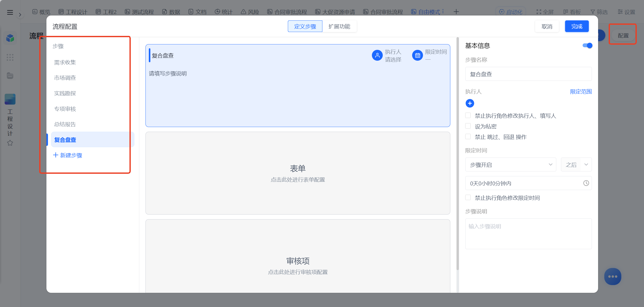Click the 限定范围 link
This screenshot has width=644, height=307.
pos(581,92)
